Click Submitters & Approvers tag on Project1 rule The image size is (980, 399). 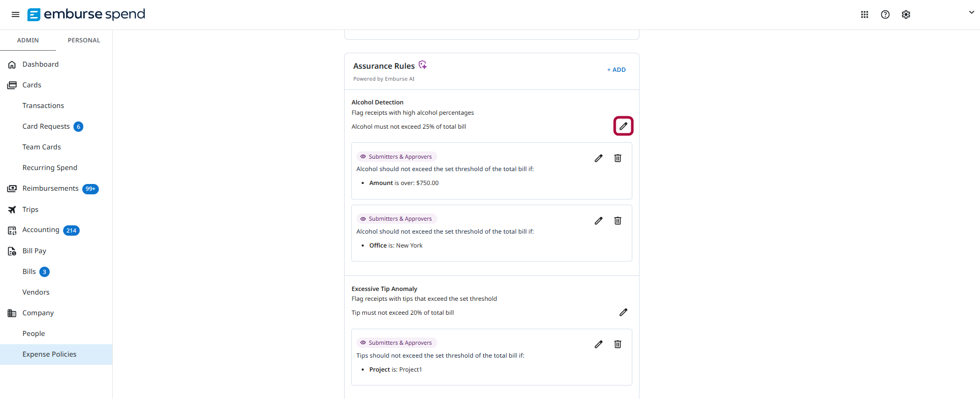pos(397,343)
